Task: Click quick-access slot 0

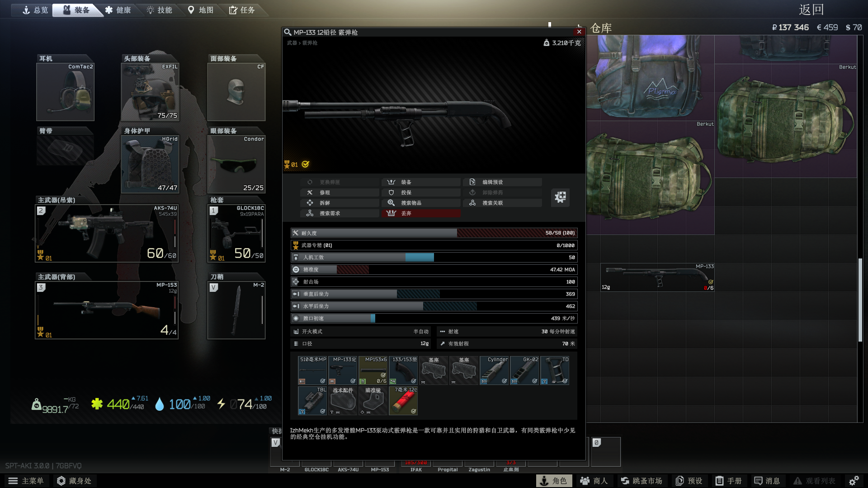Action: pyautogui.click(x=606, y=451)
